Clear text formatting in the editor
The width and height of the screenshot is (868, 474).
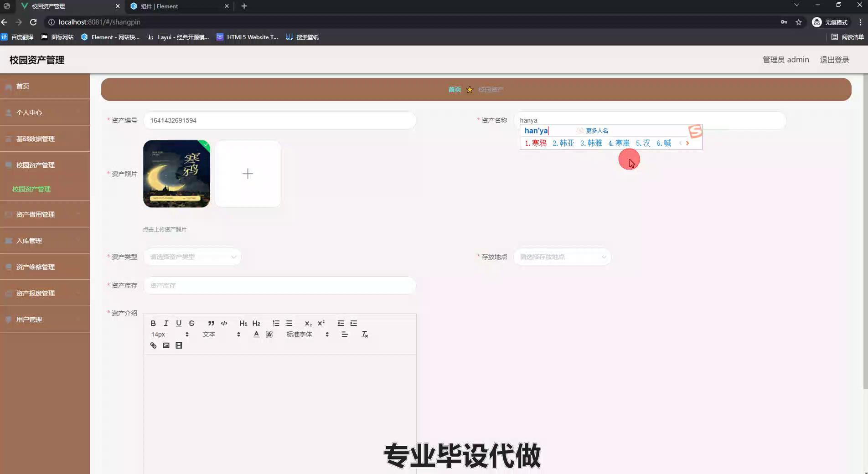(364, 335)
